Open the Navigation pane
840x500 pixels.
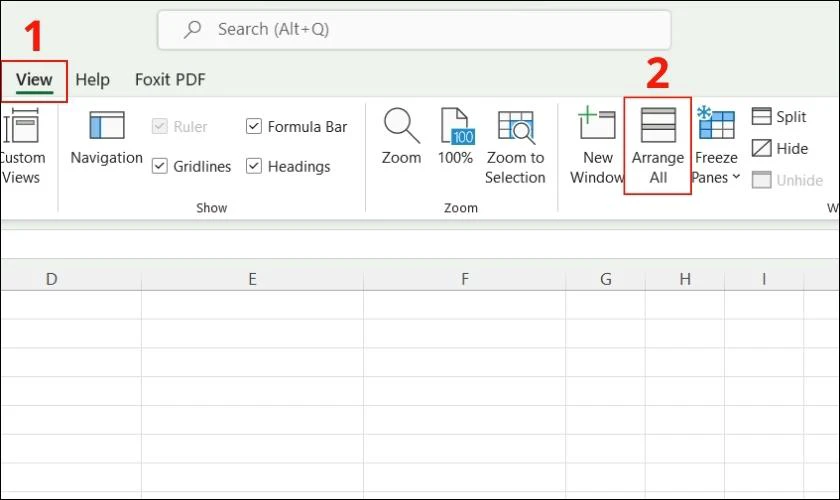point(107,138)
